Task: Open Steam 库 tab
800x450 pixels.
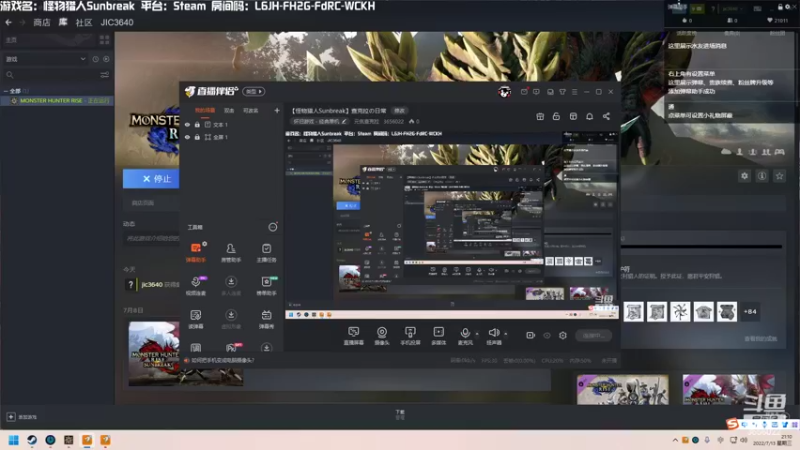Action: [x=63, y=22]
